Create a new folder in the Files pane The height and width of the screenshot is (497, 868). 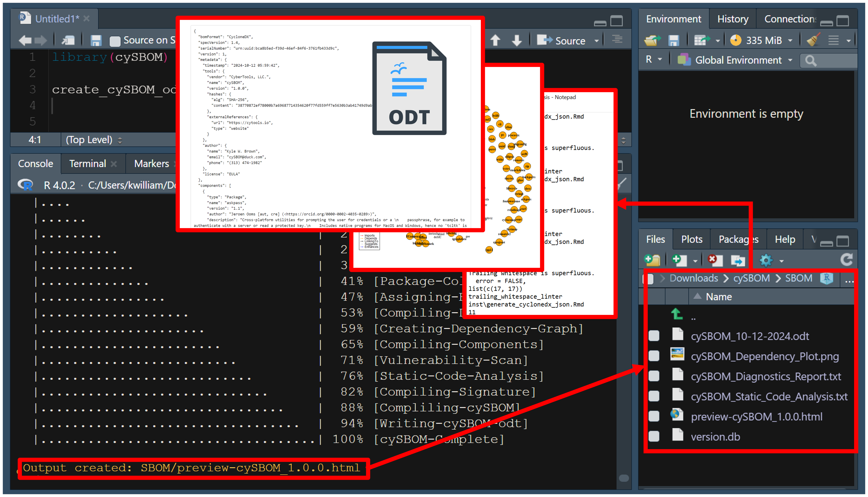point(652,261)
